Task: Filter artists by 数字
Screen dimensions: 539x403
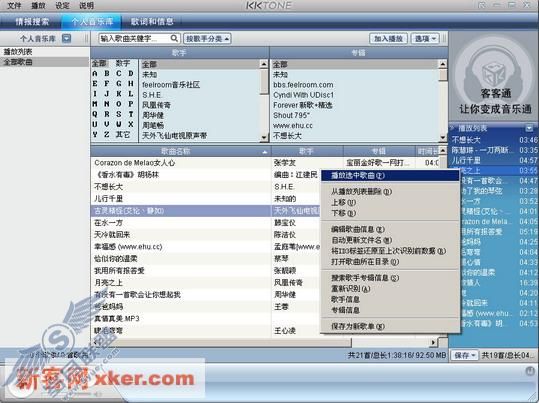Action: [x=123, y=64]
